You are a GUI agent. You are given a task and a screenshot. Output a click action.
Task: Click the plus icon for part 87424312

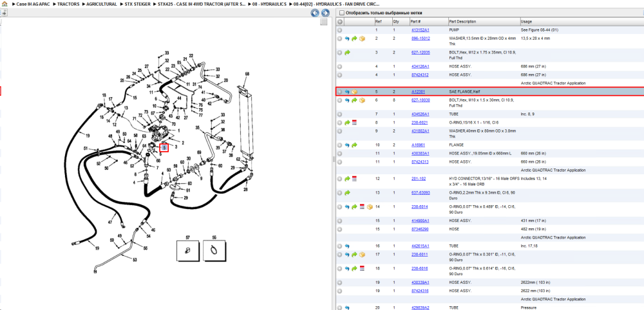(x=339, y=75)
